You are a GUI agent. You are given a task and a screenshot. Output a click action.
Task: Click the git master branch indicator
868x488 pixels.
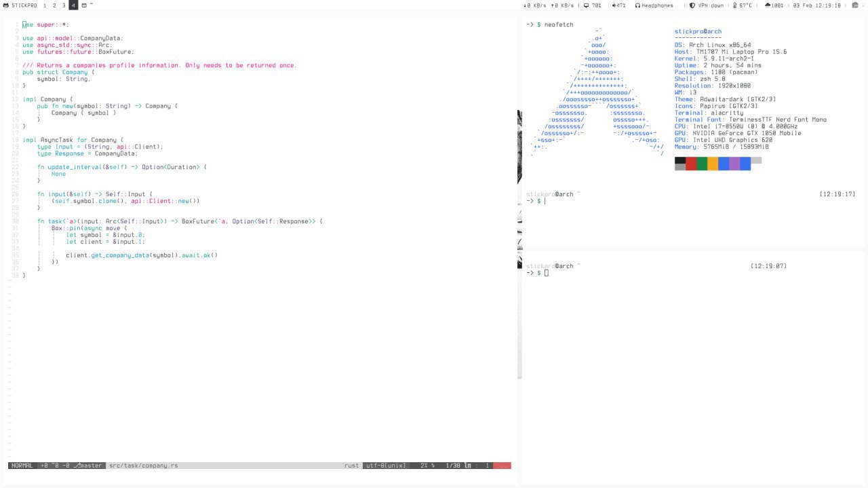(x=89, y=466)
